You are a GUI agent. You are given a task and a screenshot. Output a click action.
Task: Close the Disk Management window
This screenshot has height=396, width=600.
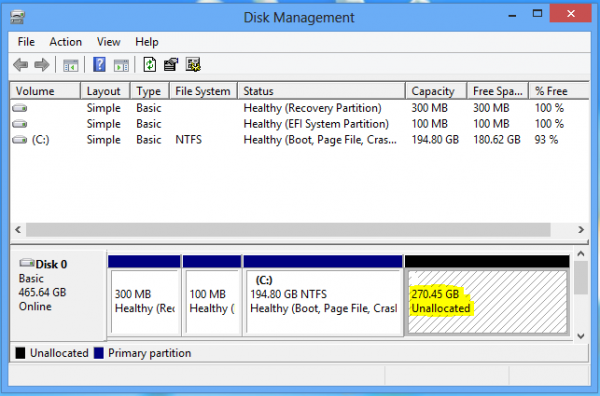[571, 14]
